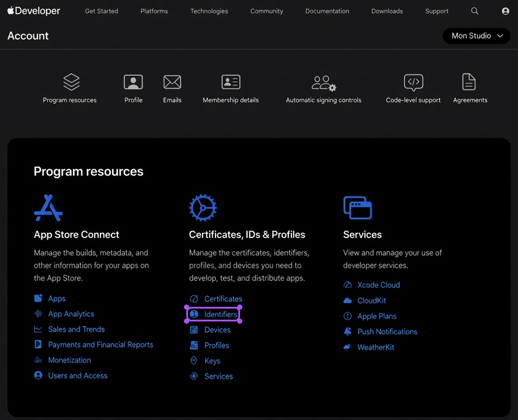Screen dimensions: 518x420
Task: Click the icon beside Keys
Action: 194,360
